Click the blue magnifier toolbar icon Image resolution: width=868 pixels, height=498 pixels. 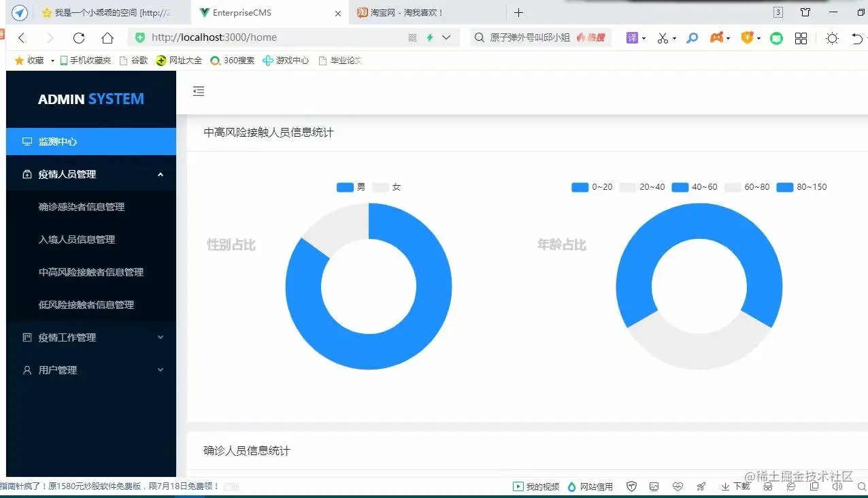(692, 38)
